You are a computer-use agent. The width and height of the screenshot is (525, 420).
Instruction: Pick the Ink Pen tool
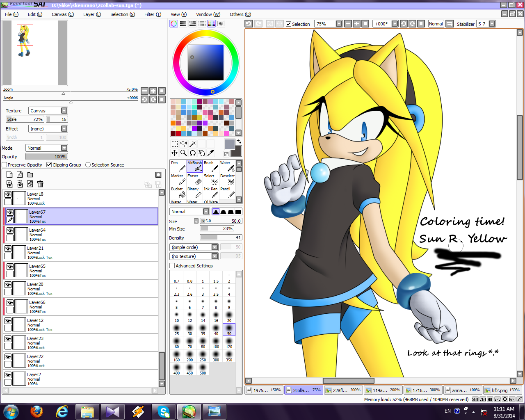(x=211, y=192)
